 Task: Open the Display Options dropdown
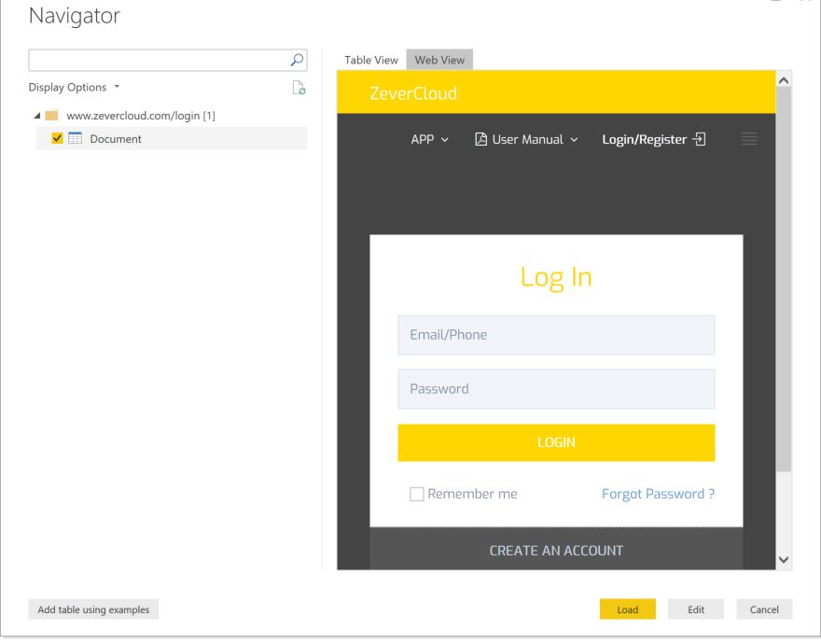click(74, 87)
